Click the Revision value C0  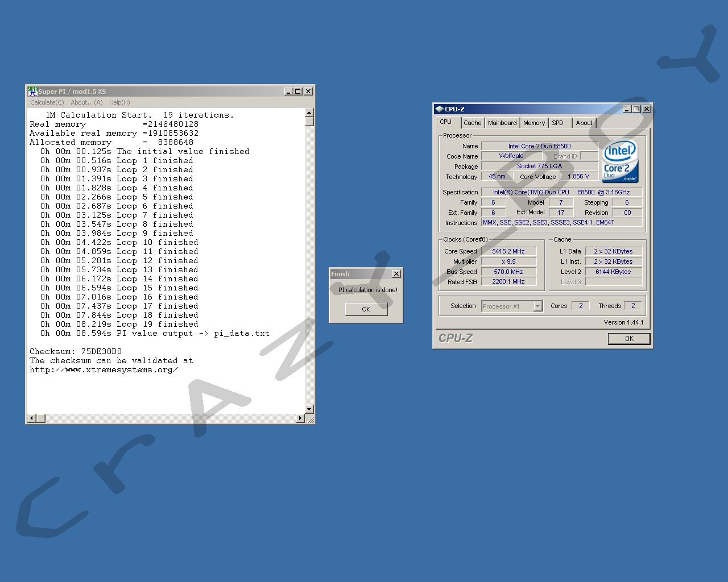tap(627, 213)
